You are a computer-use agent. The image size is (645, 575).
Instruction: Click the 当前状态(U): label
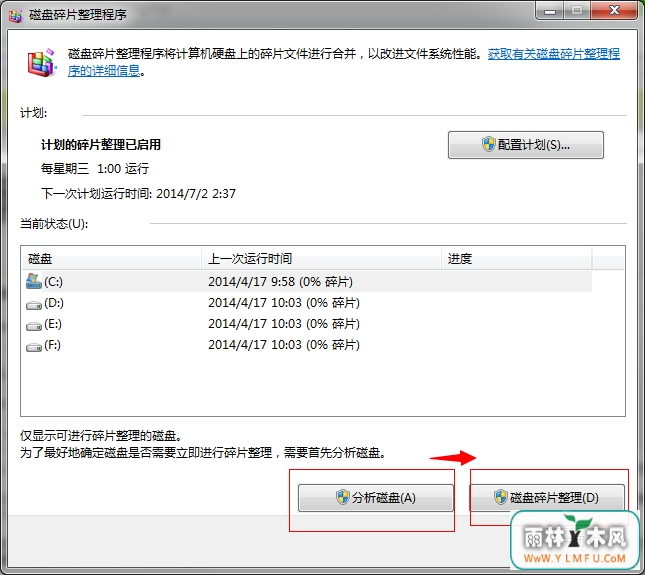[x=54, y=224]
